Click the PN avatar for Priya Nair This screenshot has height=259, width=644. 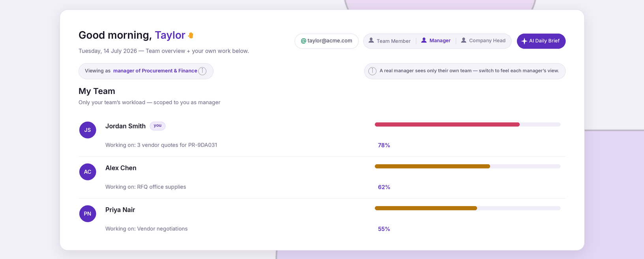click(88, 214)
